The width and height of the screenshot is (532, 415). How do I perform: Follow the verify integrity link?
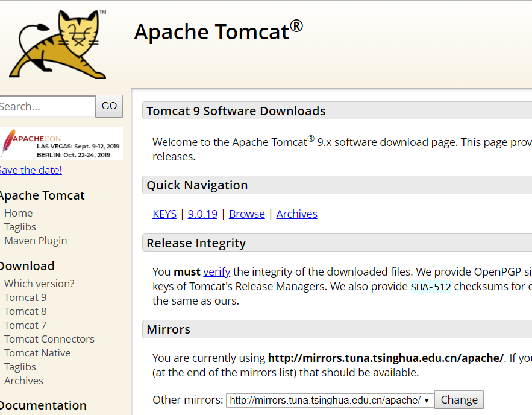pyautogui.click(x=217, y=272)
